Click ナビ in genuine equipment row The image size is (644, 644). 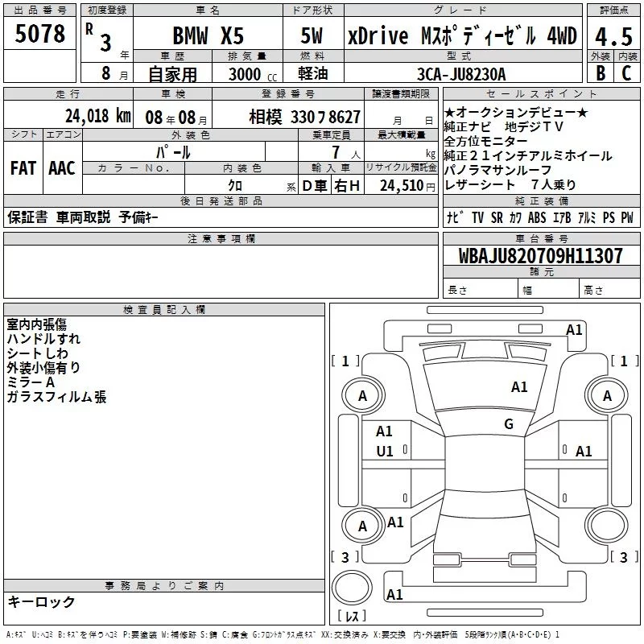tap(456, 217)
